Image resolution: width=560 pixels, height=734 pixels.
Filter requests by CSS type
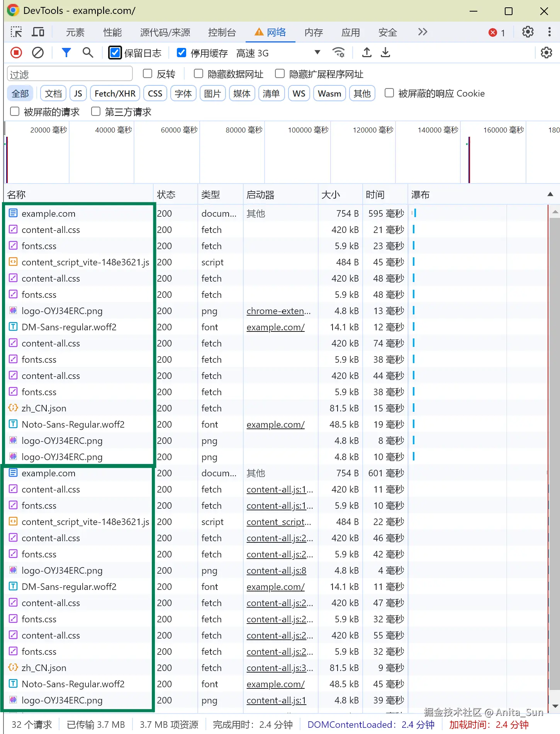(x=155, y=93)
